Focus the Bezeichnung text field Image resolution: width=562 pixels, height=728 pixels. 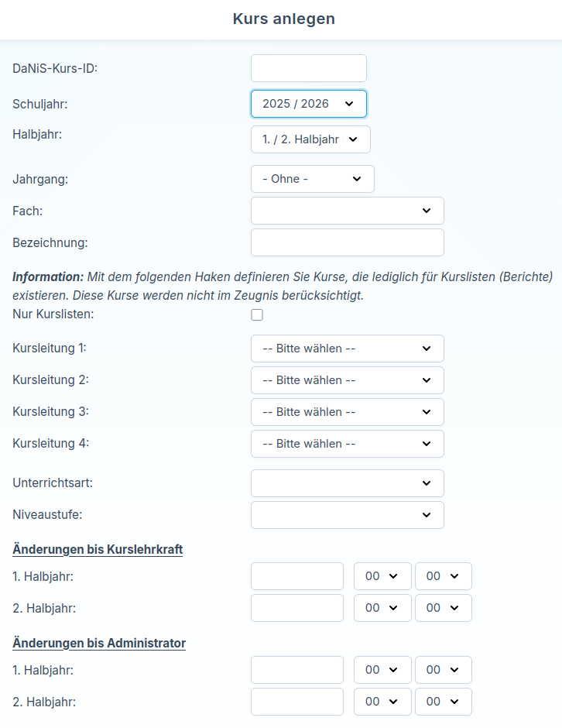point(347,242)
